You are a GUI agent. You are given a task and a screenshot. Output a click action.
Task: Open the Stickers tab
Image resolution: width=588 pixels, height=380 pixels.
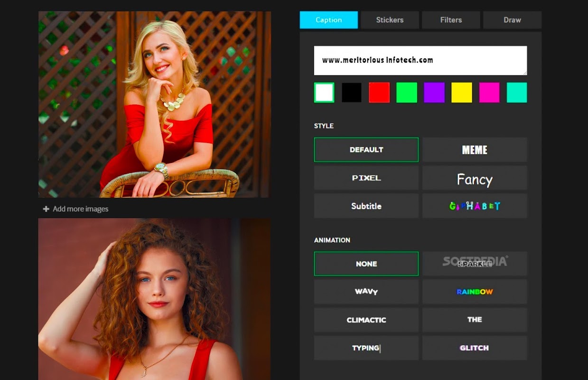(x=390, y=20)
